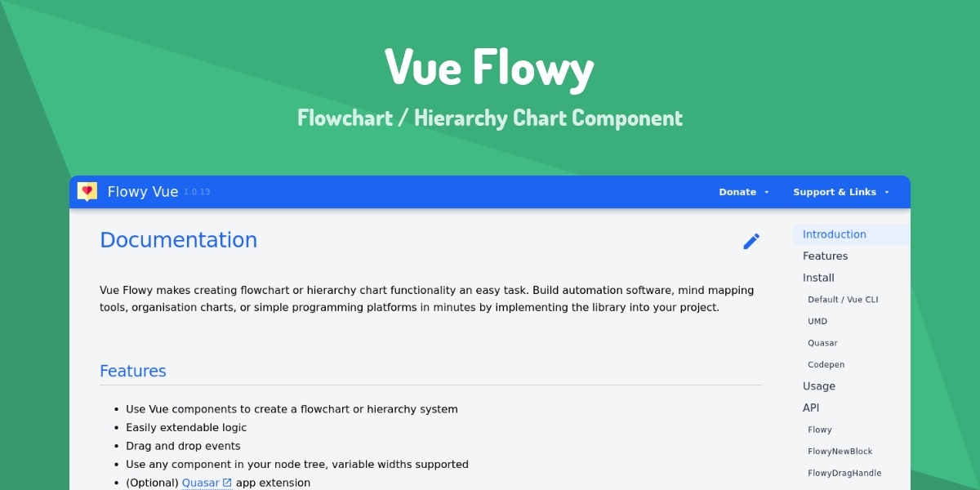Click the pencil edit icon beside Documentation
Viewport: 980px width, 490px height.
click(751, 241)
